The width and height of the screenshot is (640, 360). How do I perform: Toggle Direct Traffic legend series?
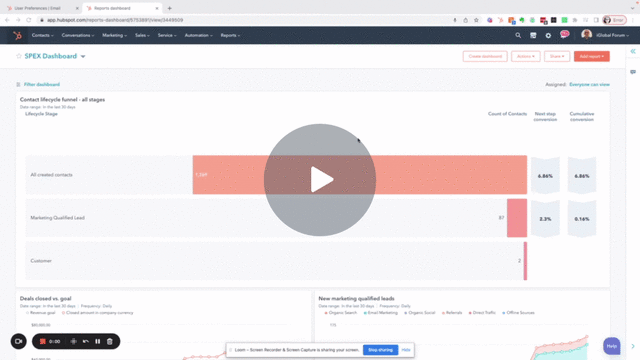coord(482,313)
